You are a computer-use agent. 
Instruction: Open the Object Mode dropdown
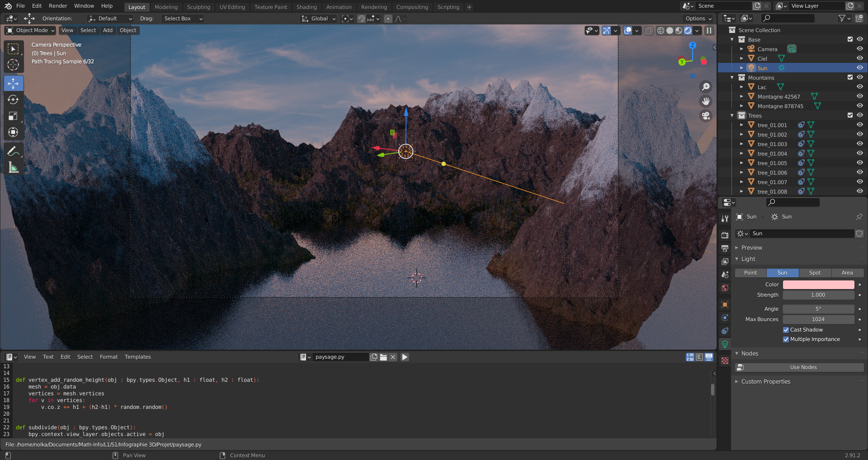pos(30,30)
